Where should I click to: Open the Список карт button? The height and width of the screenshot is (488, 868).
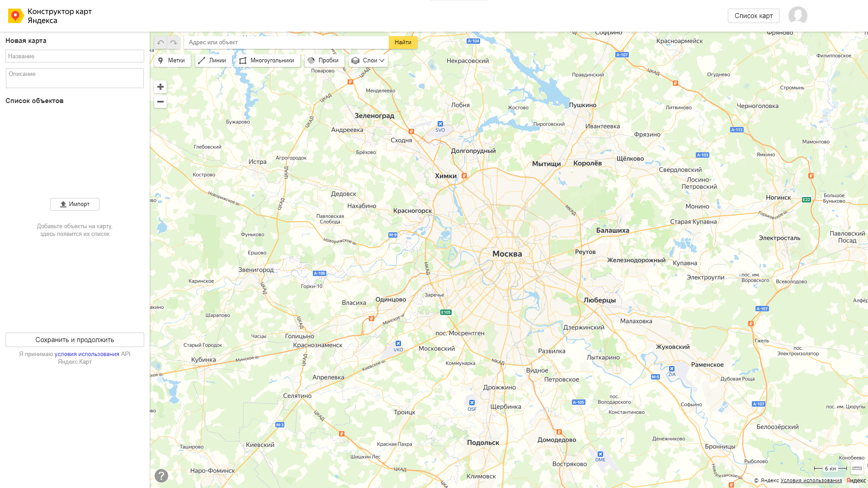click(754, 16)
